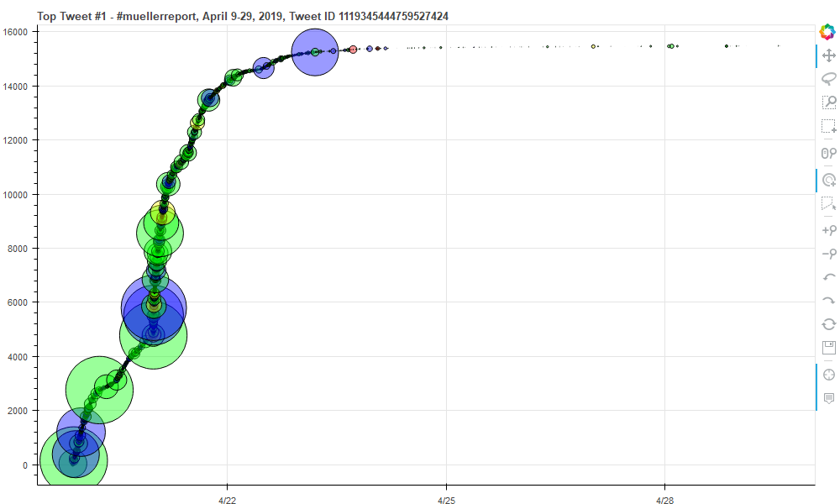
Task: Pick the Poly Select tool
Action: pos(828,203)
